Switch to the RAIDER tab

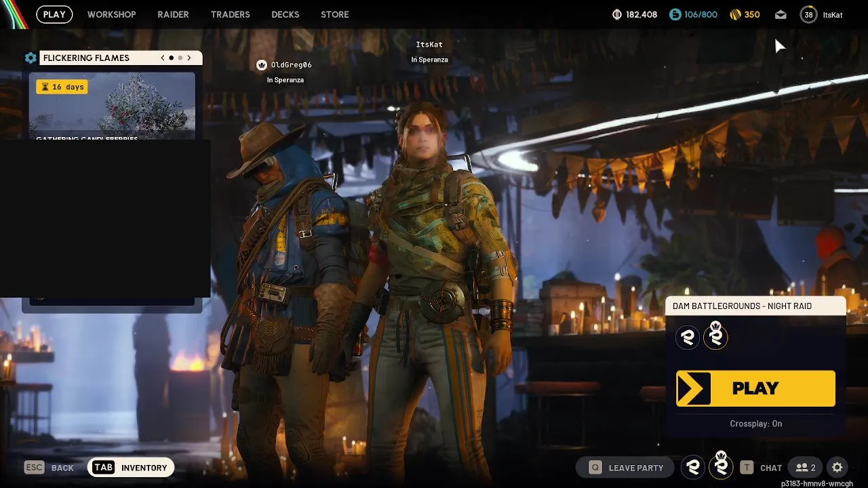(173, 14)
